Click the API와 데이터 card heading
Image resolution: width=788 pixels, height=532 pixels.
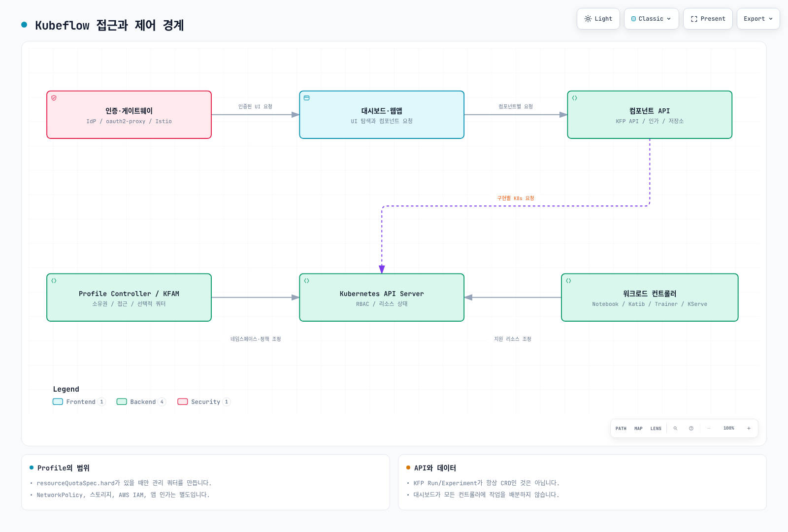435,468
